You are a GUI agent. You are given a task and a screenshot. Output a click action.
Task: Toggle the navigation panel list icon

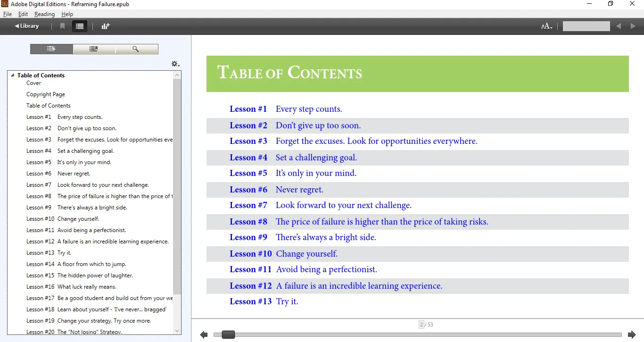80,26
